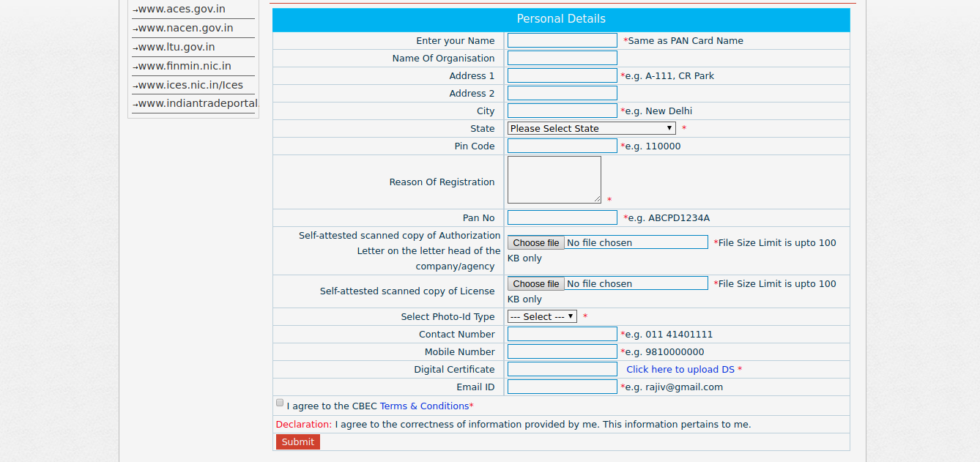
Task: Click into the City field
Action: click(x=562, y=111)
